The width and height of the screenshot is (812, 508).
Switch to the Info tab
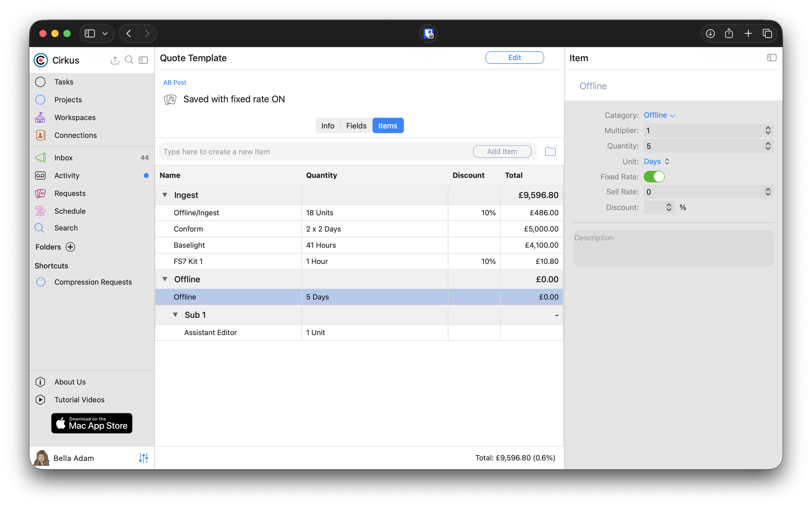[328, 126]
